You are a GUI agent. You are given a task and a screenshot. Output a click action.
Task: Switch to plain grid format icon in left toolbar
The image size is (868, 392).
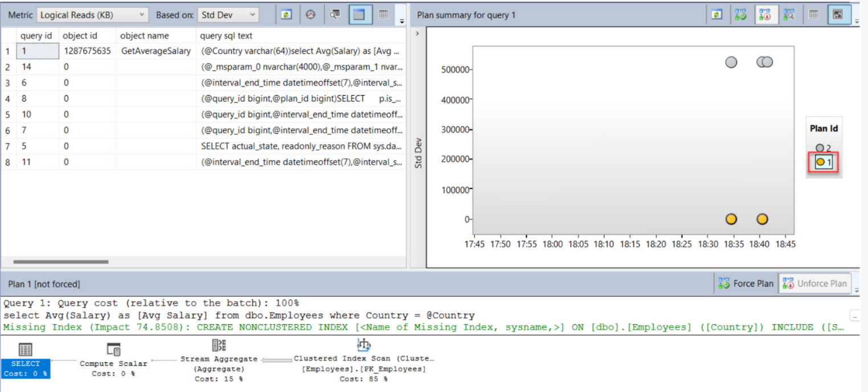click(383, 15)
